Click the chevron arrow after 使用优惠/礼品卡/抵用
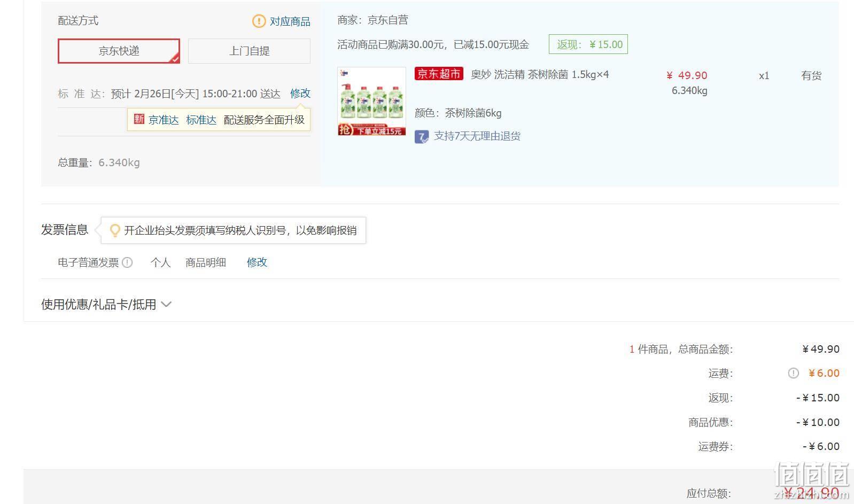 click(x=166, y=305)
